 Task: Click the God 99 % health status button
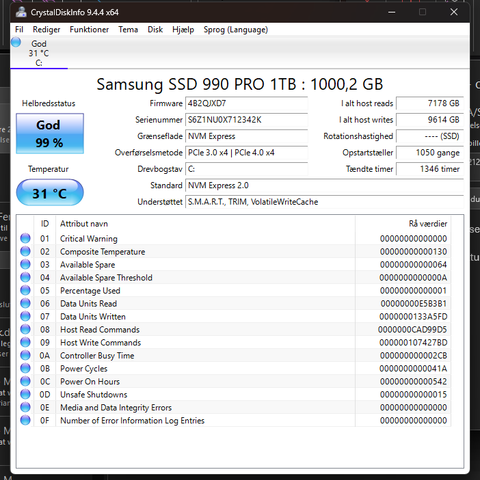tap(50, 134)
